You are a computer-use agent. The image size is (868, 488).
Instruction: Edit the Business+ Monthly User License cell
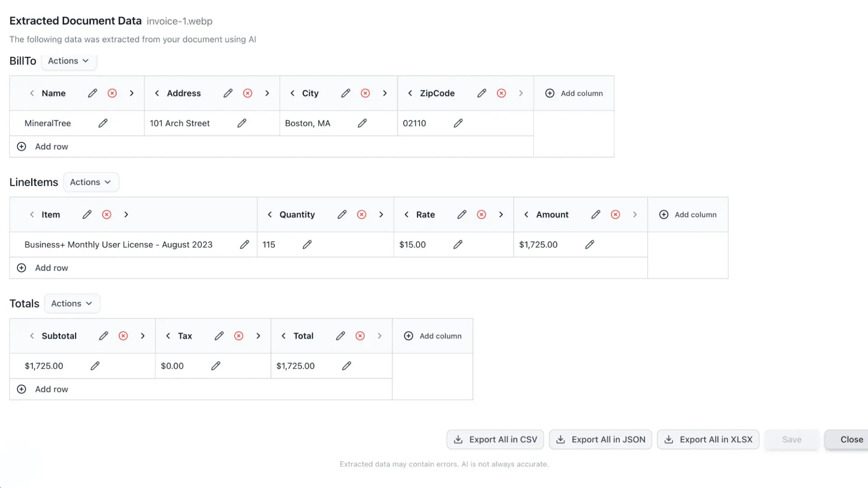click(245, 244)
